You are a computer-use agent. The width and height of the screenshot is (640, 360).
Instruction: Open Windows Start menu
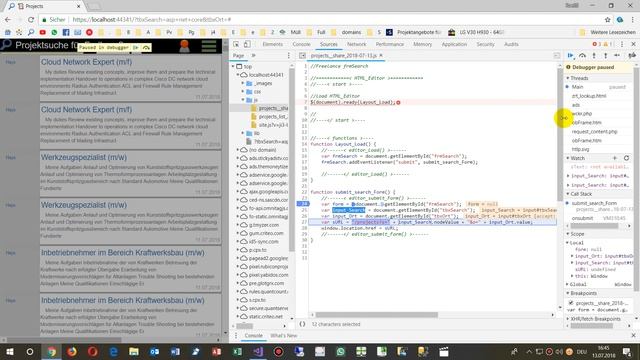click(x=10, y=351)
